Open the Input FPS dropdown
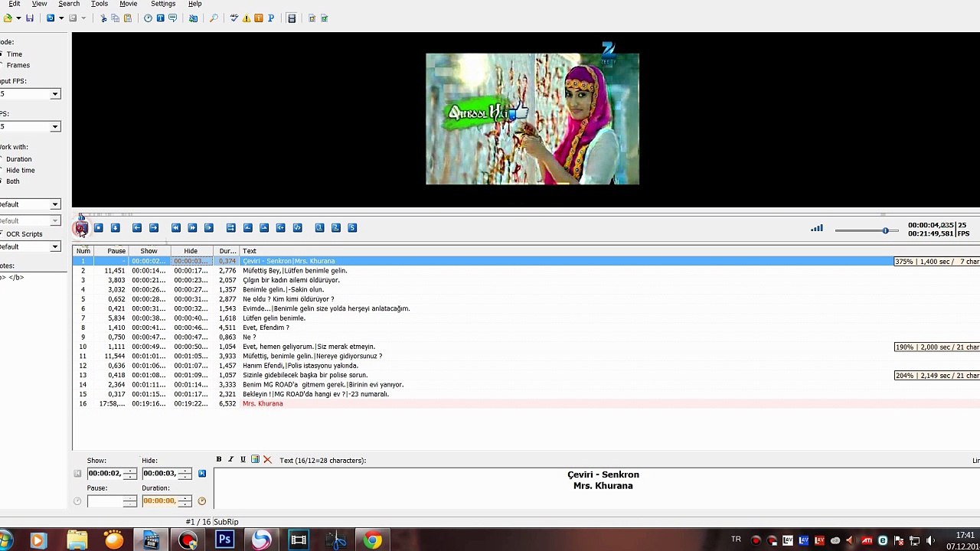This screenshot has width=980, height=551. pos(54,94)
